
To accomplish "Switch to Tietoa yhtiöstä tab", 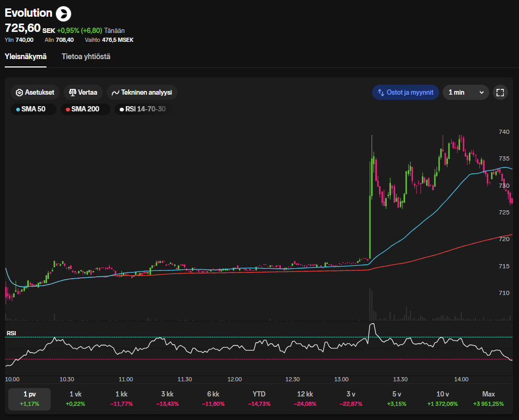I will [86, 56].
